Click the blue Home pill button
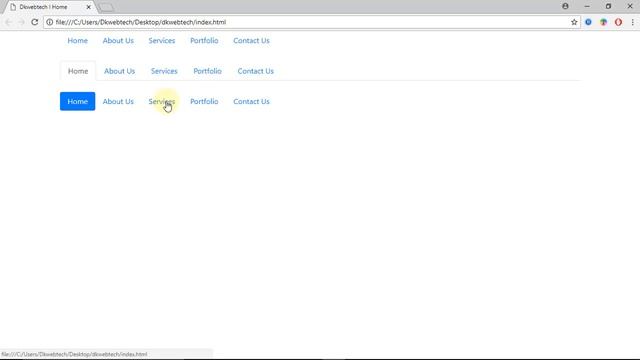This screenshot has height=360, width=640. pos(78,101)
